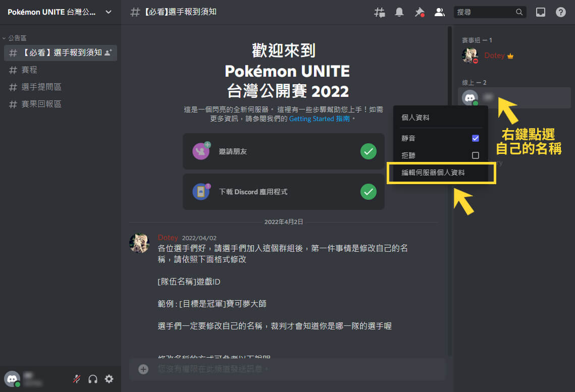Toggle the microphone mute icon in the user panel
Viewport: 575px width, 392px height.
77,379
